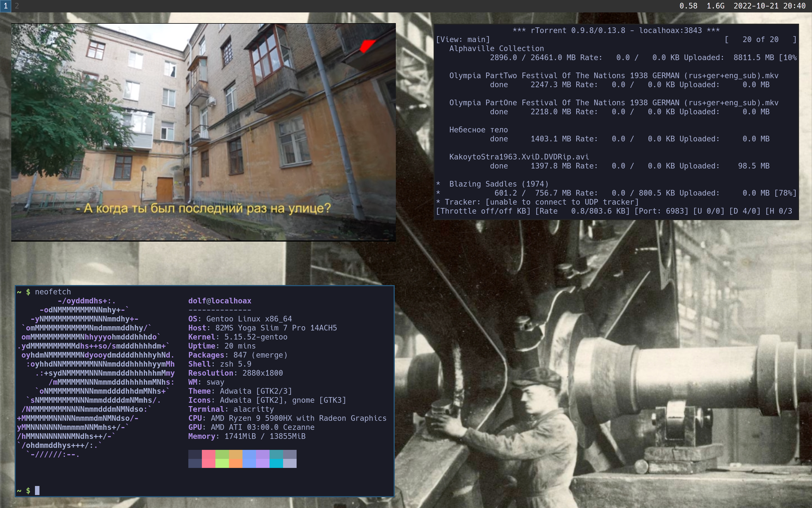This screenshot has width=812, height=508.
Task: Select the KakoytoStra1963.XviD.DVDRip.avi torrent
Action: click(x=519, y=157)
